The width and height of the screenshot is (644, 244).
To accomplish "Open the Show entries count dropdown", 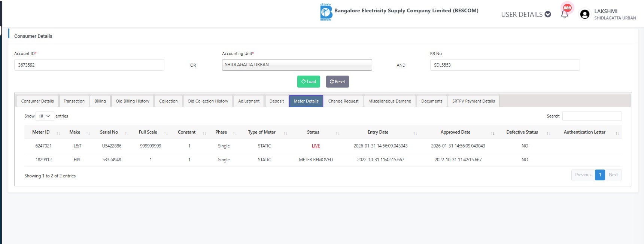I will pos(45,116).
